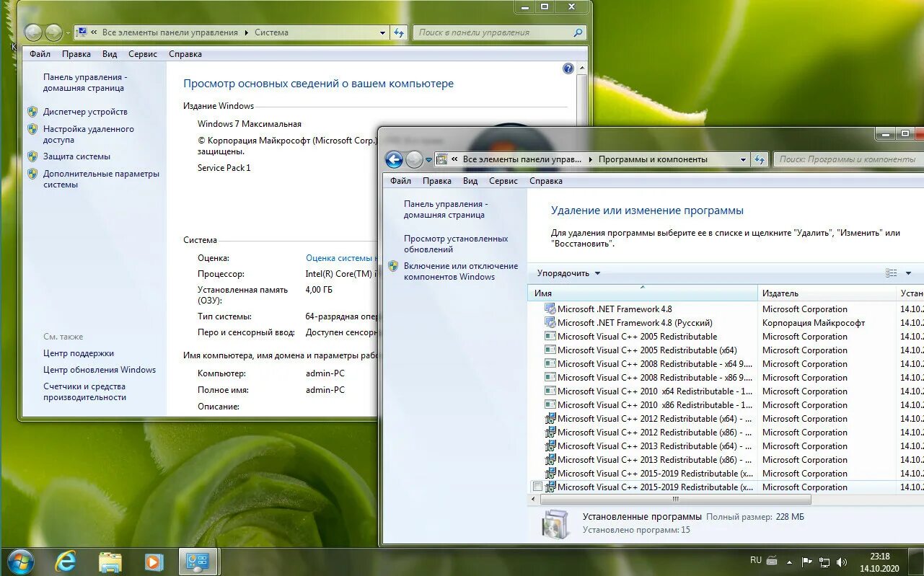Open Центр обновления Windows link
The image size is (924, 576).
[x=100, y=370]
